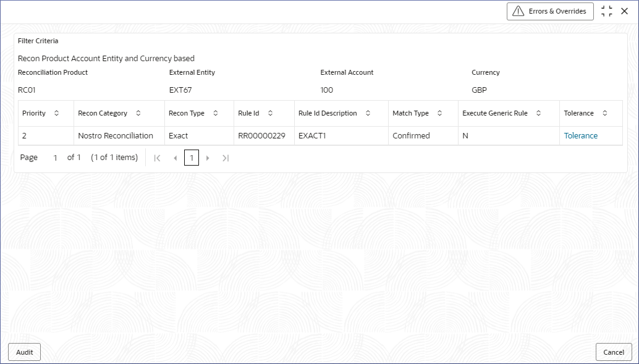639x364 pixels.
Task: Select Priority value 2 cell
Action: (x=46, y=136)
